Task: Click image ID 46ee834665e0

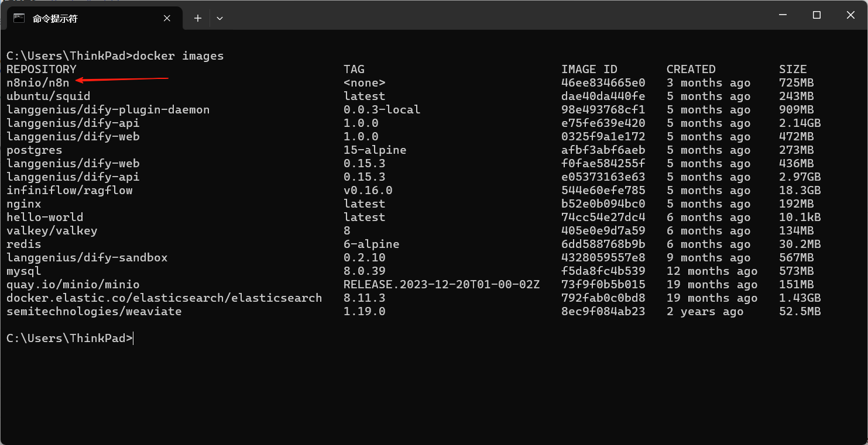Action: pos(603,83)
